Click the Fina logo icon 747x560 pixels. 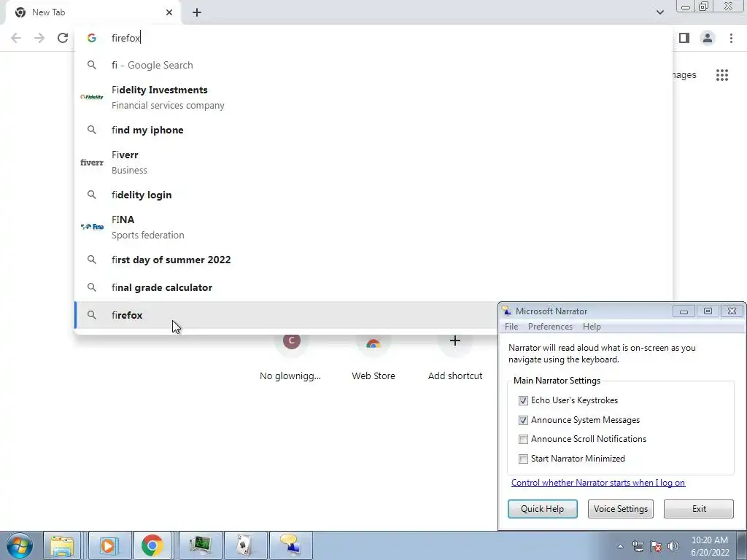(x=92, y=227)
